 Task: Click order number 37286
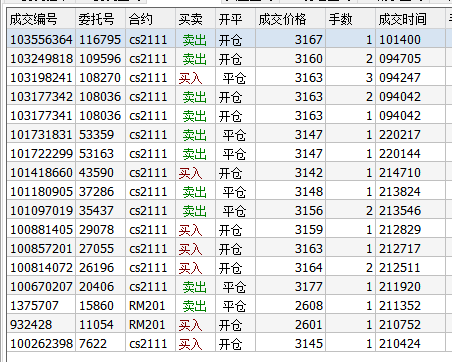pos(96,192)
